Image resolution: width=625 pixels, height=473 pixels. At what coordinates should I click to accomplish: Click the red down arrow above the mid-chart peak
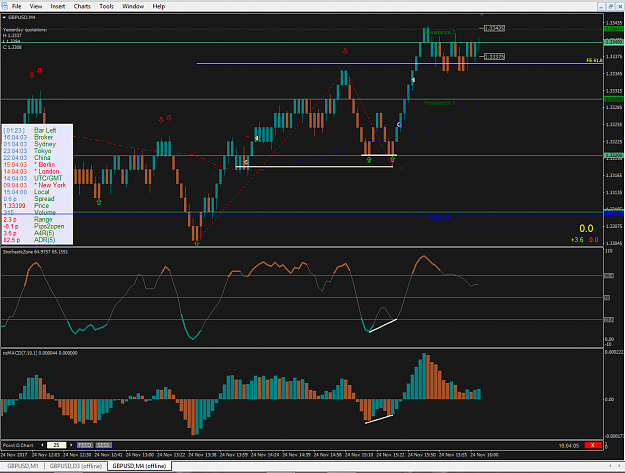tap(345, 51)
